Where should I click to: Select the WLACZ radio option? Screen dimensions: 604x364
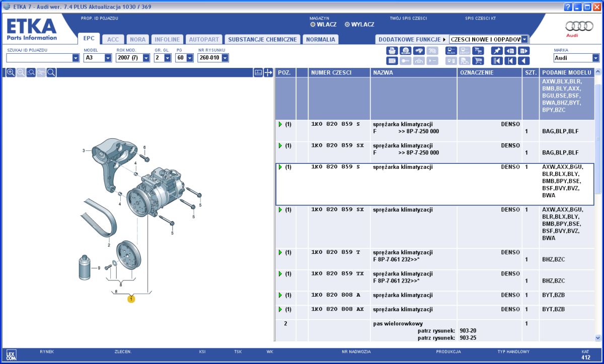click(313, 25)
